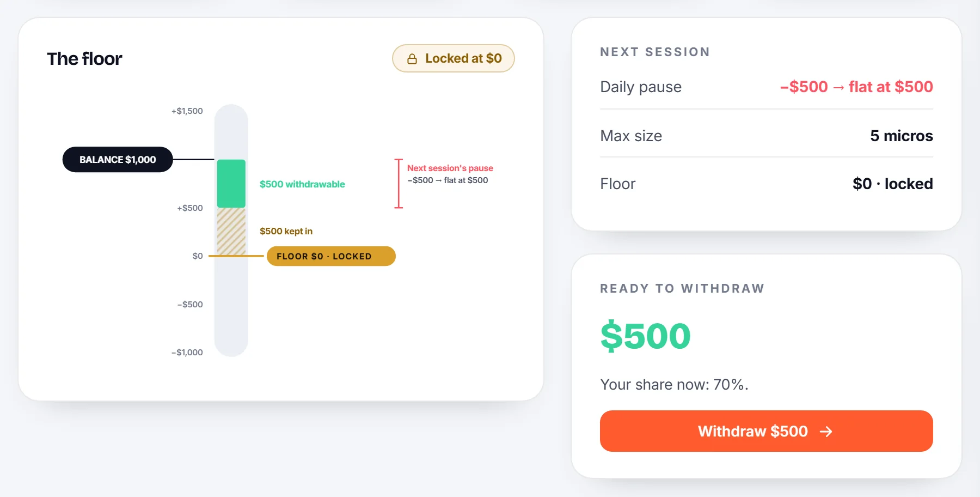Click the Locked at $0 badge
Screen dimensions: 980x497
tap(453, 58)
